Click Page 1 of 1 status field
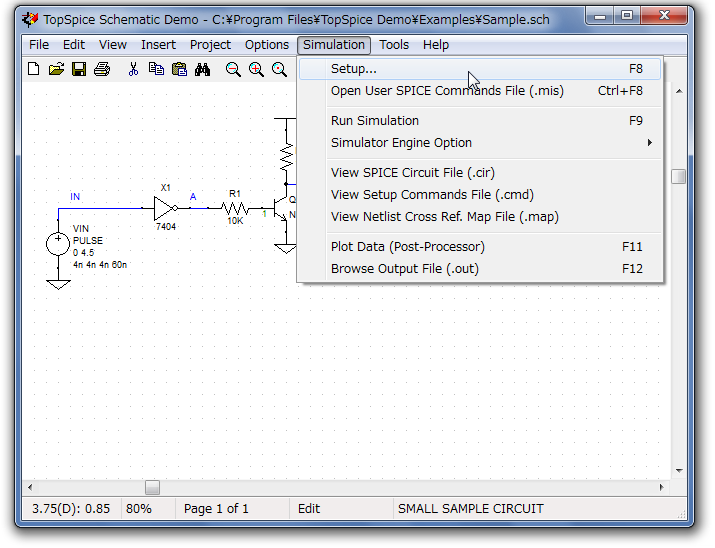Viewport: 715px width, 548px height. [x=233, y=508]
